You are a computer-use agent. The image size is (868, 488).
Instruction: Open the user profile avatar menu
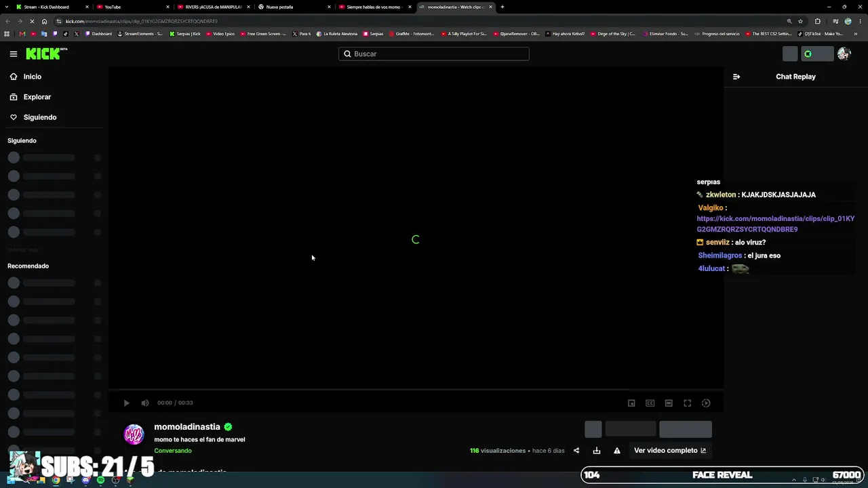tap(844, 54)
